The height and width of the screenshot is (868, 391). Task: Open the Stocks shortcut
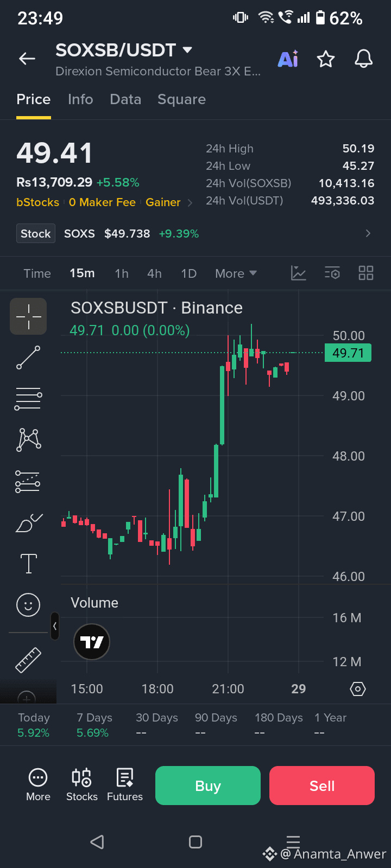pos(82,785)
